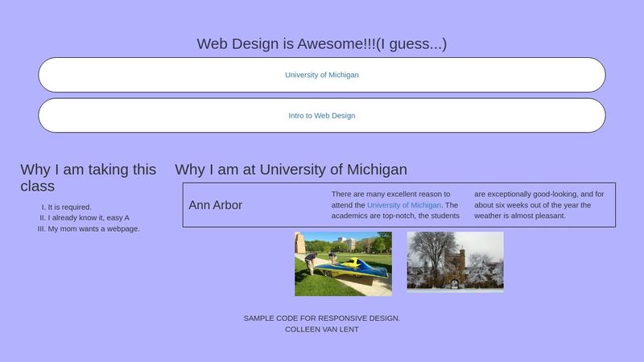The image size is (644, 362).
Task: Click the solar car photo
Action: tap(343, 264)
